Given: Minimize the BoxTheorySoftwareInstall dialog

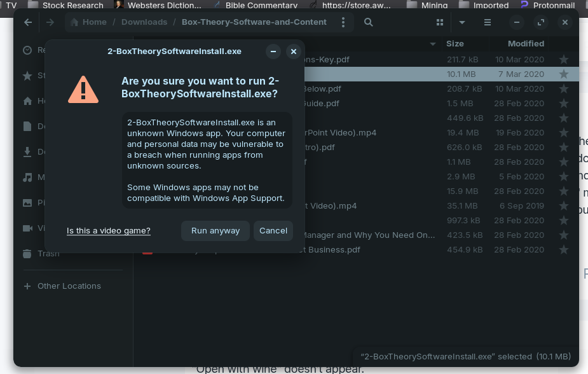Looking at the screenshot, I should click(x=273, y=52).
